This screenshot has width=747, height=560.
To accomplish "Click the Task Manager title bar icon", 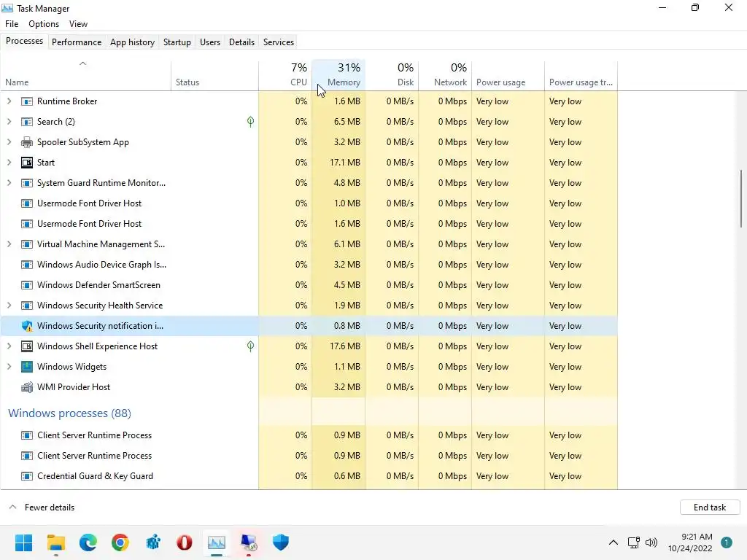I will pos(7,8).
